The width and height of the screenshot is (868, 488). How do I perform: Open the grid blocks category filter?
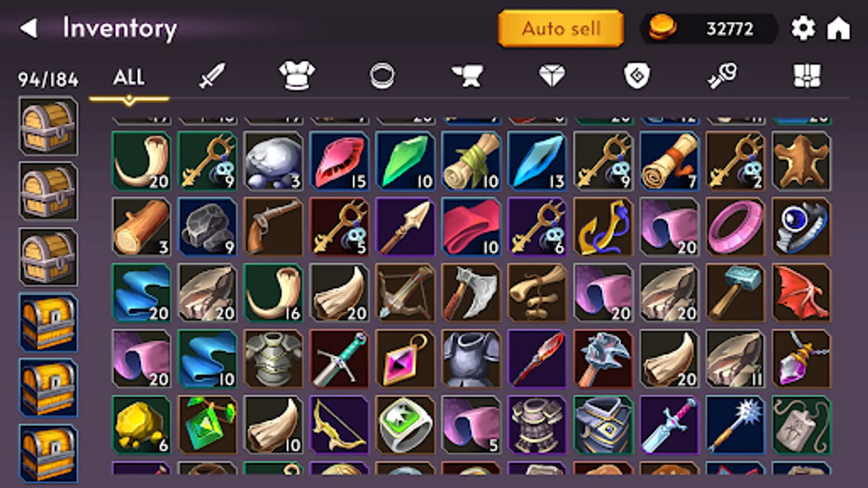[807, 76]
